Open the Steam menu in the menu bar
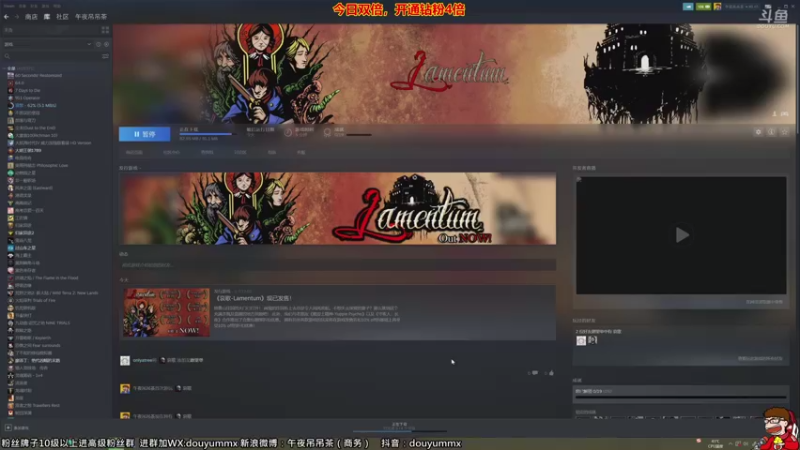 [9, 6]
